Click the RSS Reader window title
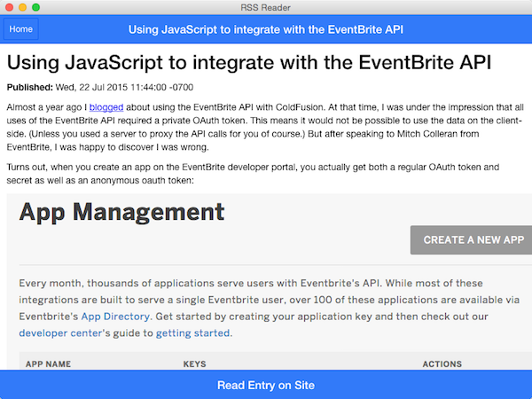Viewport: 532px width, 399px height. [266, 7]
